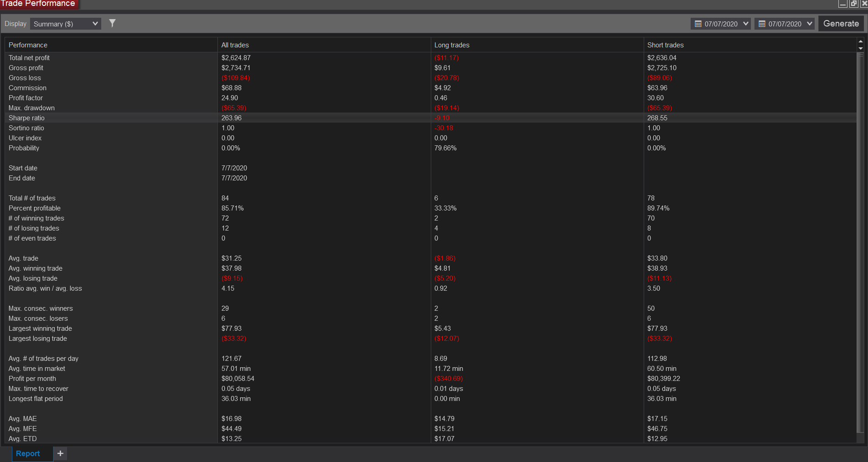Select the Probability row label
Viewport: 868px width, 462px height.
pos(24,148)
